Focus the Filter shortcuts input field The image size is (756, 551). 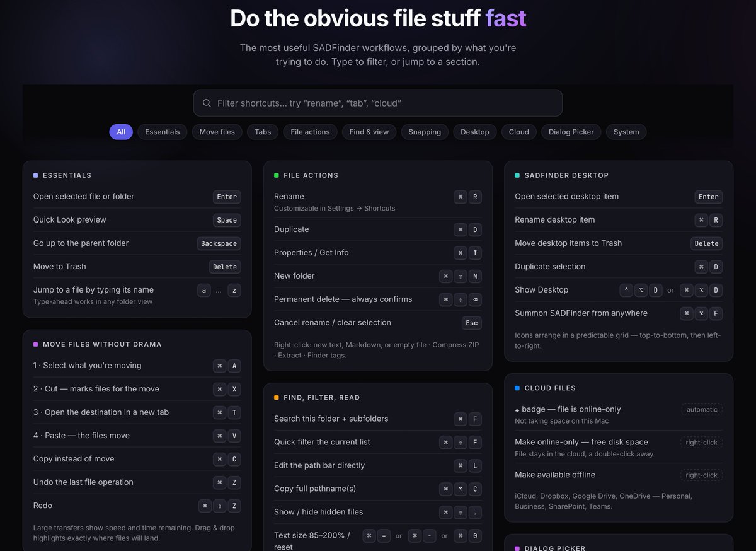(378, 103)
